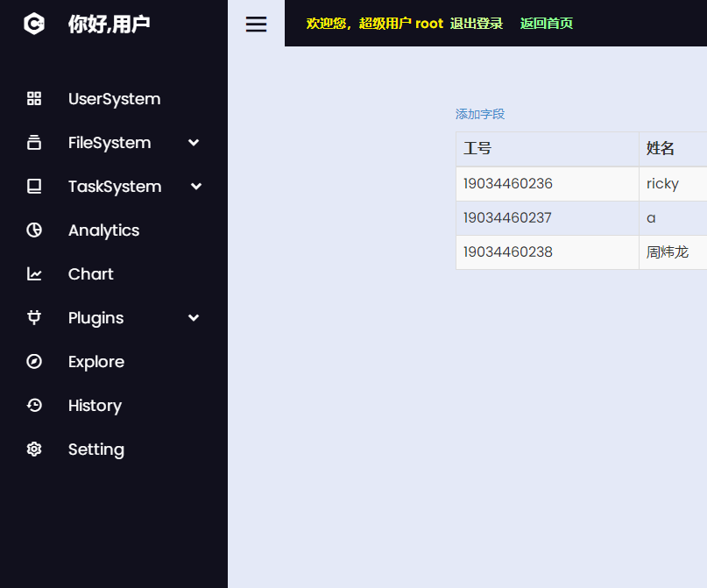Click the FileSystem archive icon
The height and width of the screenshot is (588, 707).
tap(33, 142)
